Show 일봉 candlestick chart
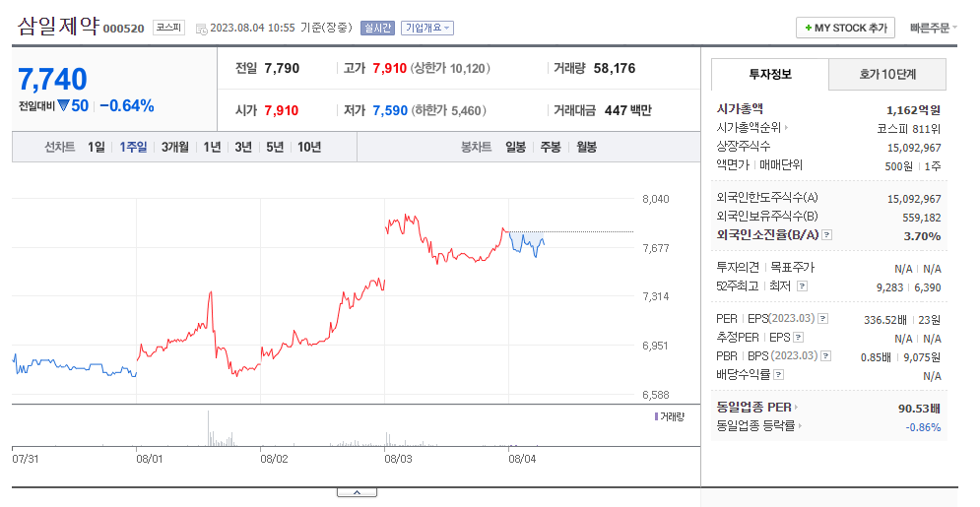The width and height of the screenshot is (980, 507). (516, 147)
